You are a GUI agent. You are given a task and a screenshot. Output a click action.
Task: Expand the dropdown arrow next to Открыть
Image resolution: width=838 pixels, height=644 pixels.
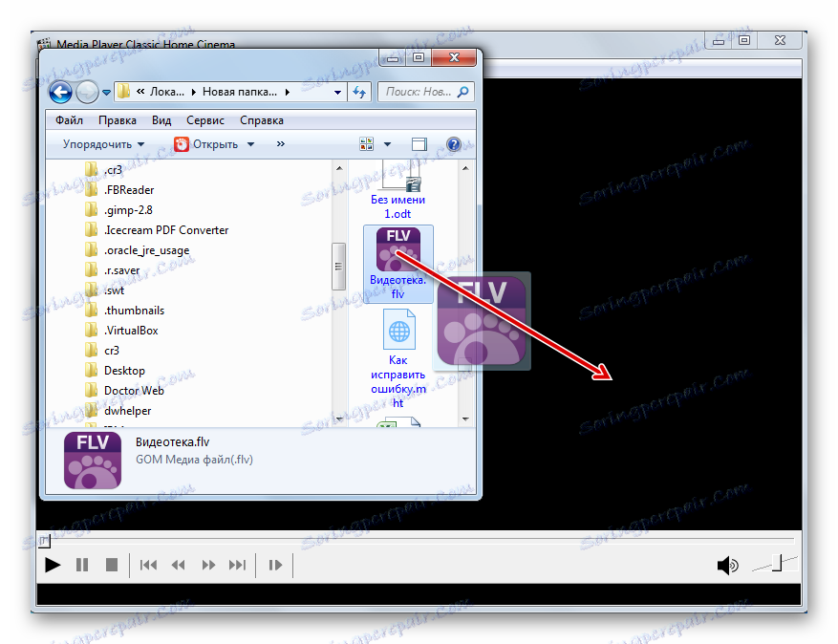point(250,144)
